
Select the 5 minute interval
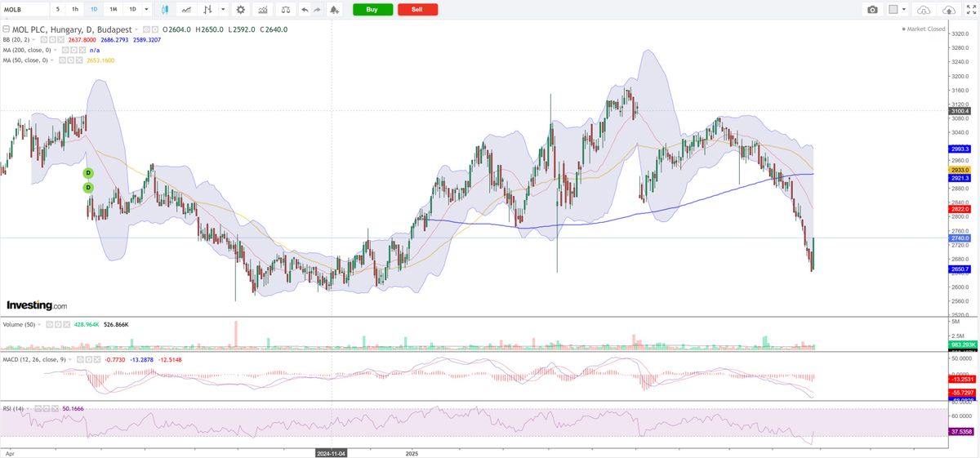click(x=57, y=9)
